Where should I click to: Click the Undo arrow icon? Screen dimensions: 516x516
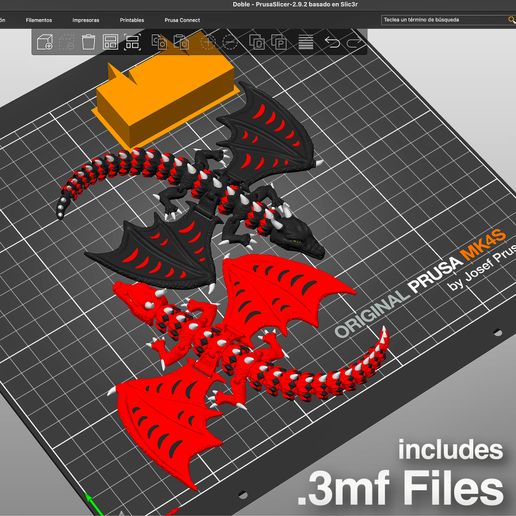coord(332,42)
